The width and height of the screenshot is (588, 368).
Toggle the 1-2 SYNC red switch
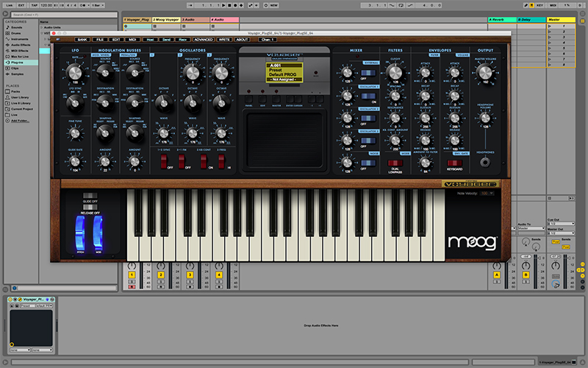coord(164,160)
